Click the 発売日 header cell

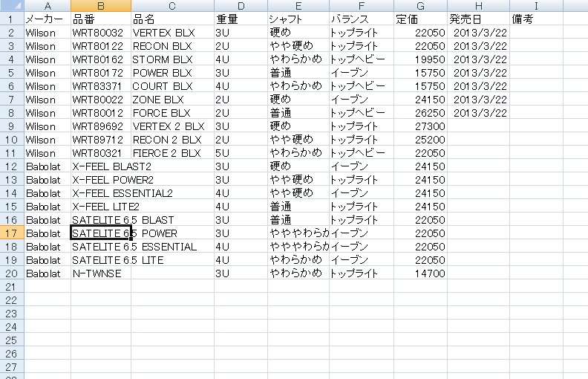click(479, 19)
